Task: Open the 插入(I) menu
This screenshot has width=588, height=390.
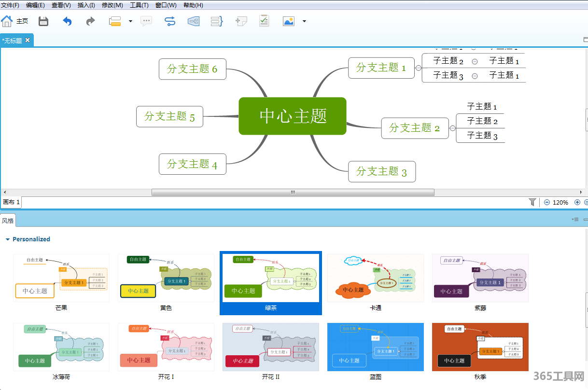Action: click(x=86, y=5)
